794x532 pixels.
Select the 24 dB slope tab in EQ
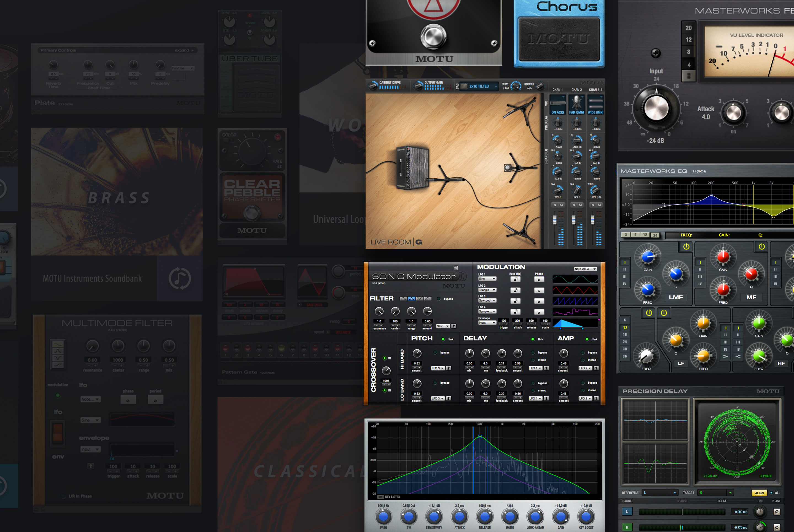pyautogui.click(x=655, y=235)
